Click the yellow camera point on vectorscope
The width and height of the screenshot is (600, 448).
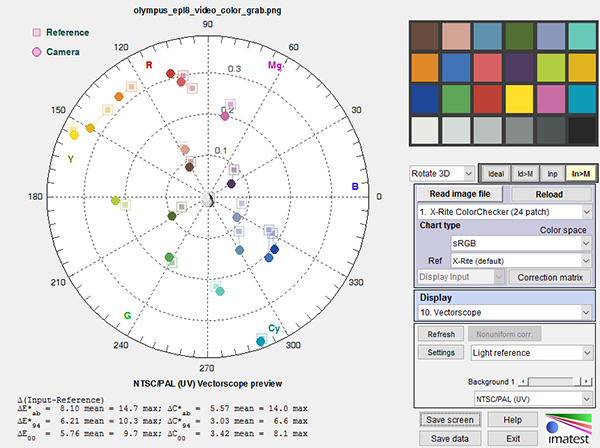pyautogui.click(x=74, y=135)
